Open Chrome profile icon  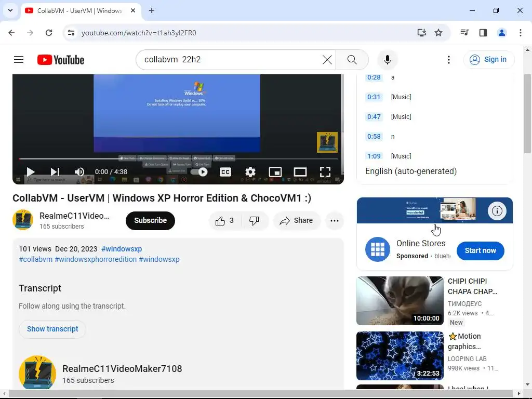coord(501,33)
